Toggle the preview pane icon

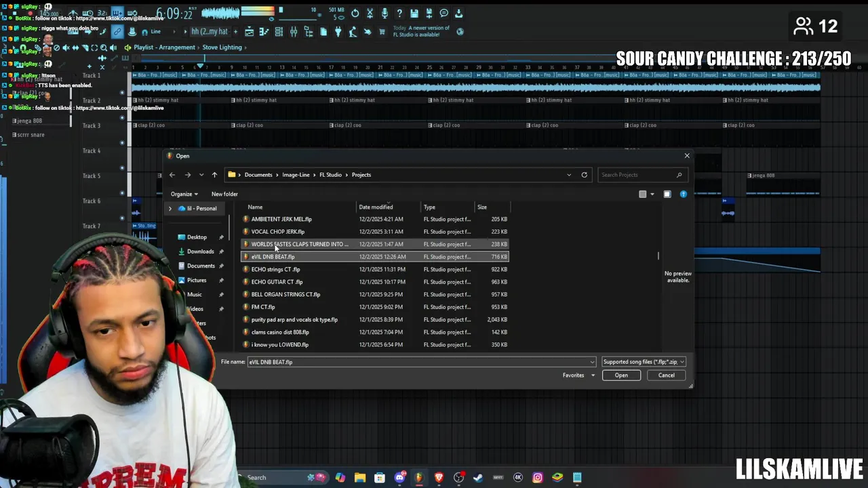(667, 195)
